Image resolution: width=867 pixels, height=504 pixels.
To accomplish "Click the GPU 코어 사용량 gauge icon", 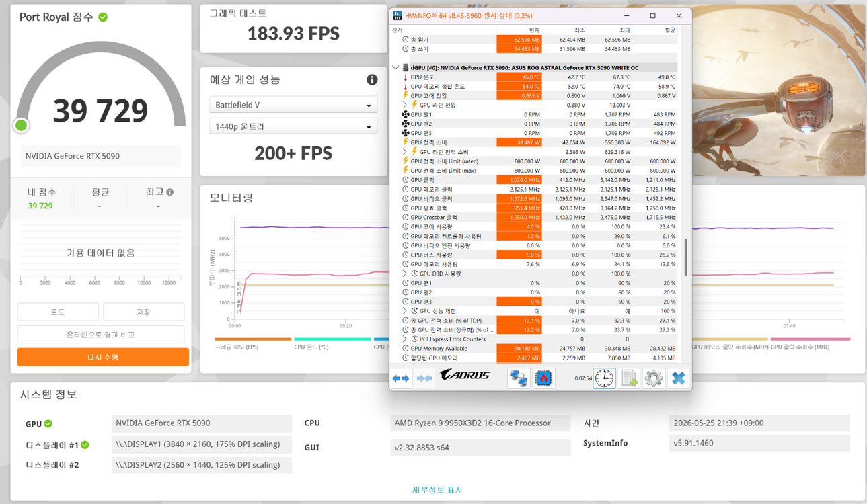I will pos(405,227).
